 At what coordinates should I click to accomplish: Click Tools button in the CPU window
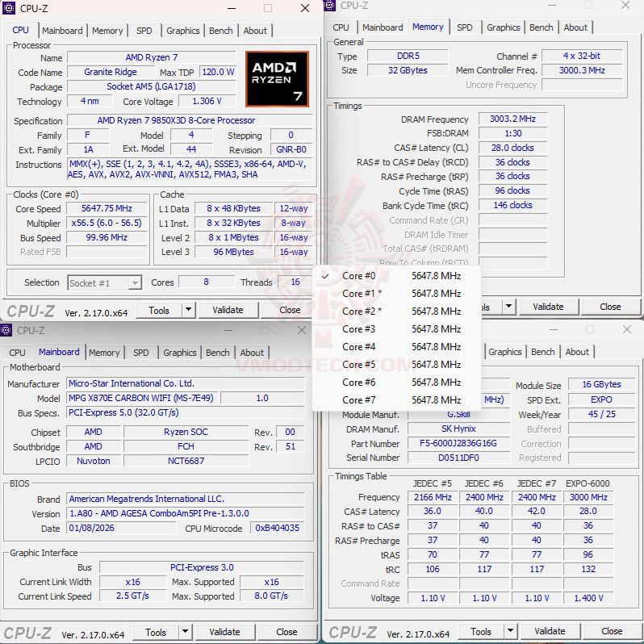pyautogui.click(x=159, y=310)
